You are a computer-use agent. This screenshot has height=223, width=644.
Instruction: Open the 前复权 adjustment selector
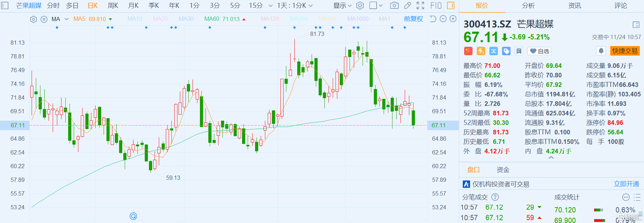click(414, 19)
